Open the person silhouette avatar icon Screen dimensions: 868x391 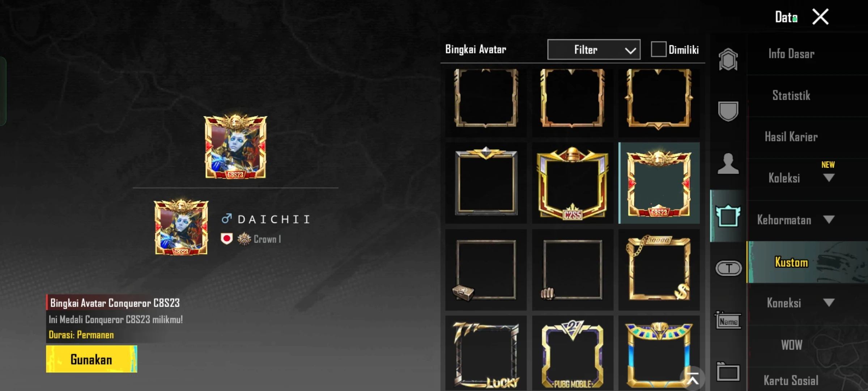728,164
